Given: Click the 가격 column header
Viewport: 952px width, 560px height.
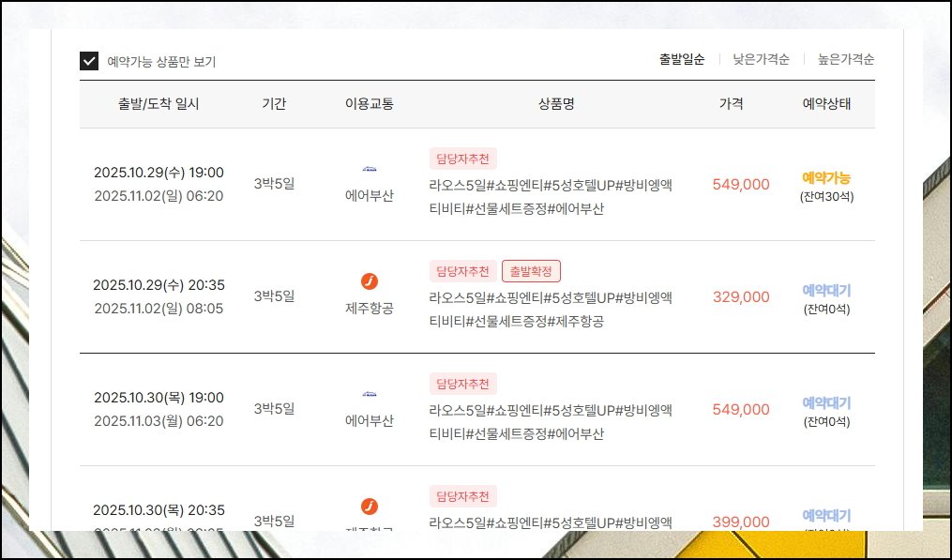Looking at the screenshot, I should (x=731, y=104).
